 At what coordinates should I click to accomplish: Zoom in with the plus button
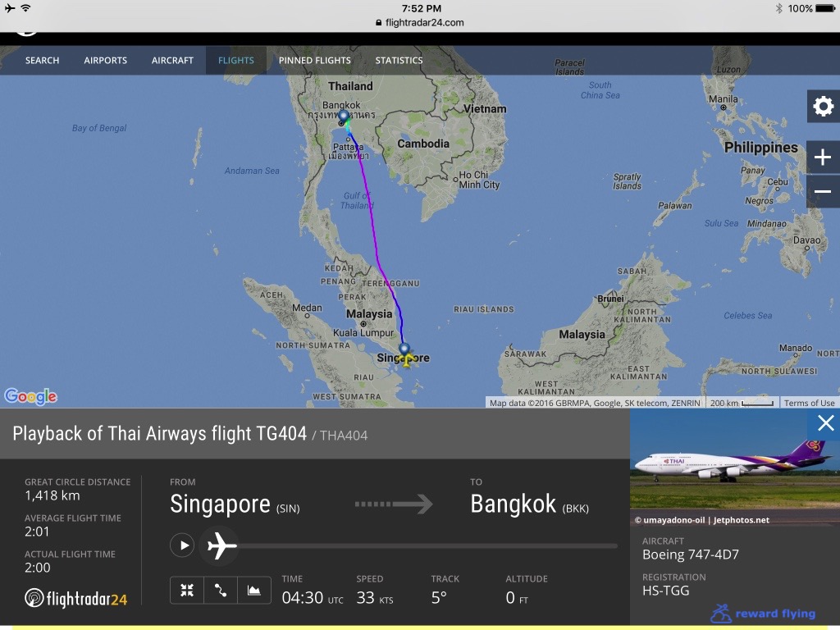point(823,157)
